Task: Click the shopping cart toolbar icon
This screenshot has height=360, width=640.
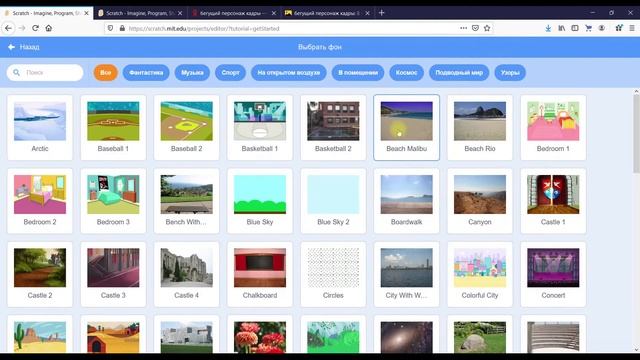Action: coord(588,28)
